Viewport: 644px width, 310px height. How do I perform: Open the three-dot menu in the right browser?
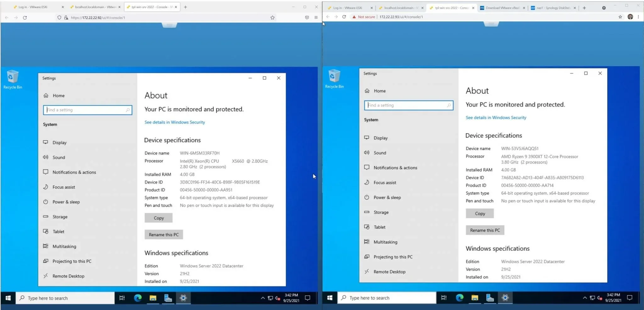tap(638, 17)
